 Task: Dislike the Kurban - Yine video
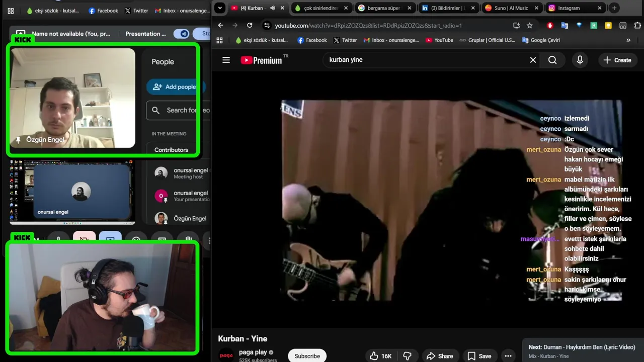click(408, 356)
